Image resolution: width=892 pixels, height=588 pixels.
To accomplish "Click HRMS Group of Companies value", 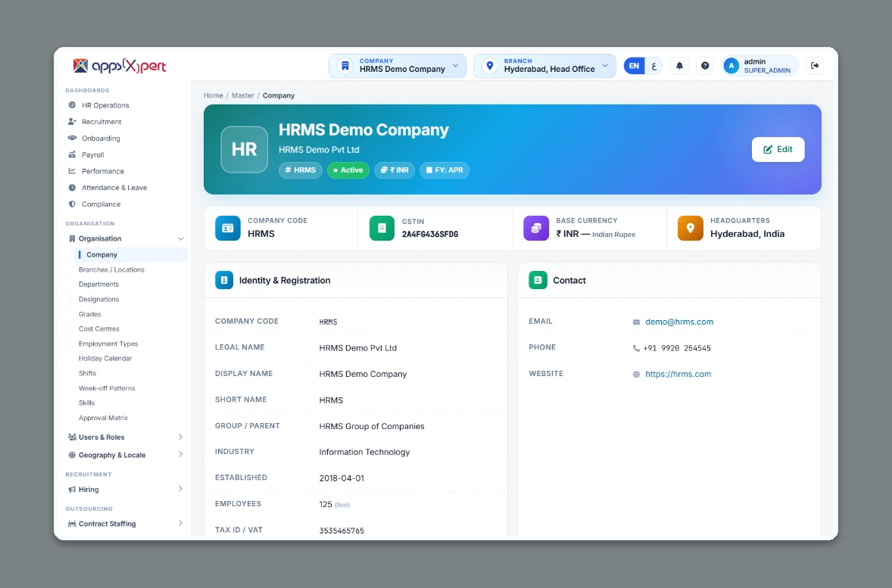I will (372, 427).
